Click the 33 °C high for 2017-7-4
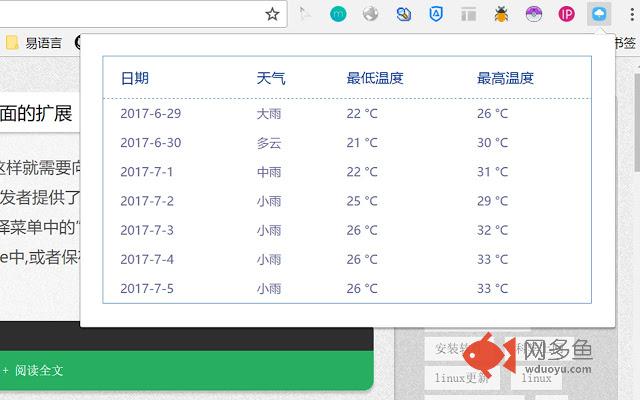640x400 pixels. [x=493, y=260]
